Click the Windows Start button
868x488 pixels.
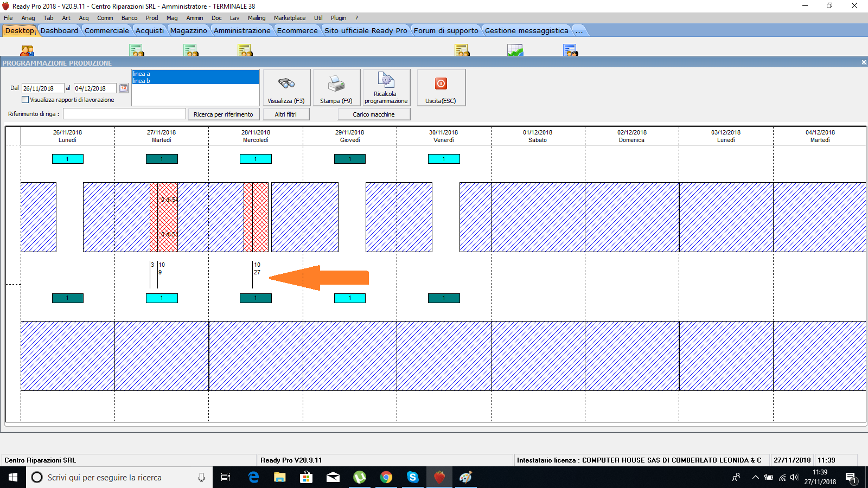pyautogui.click(x=13, y=477)
